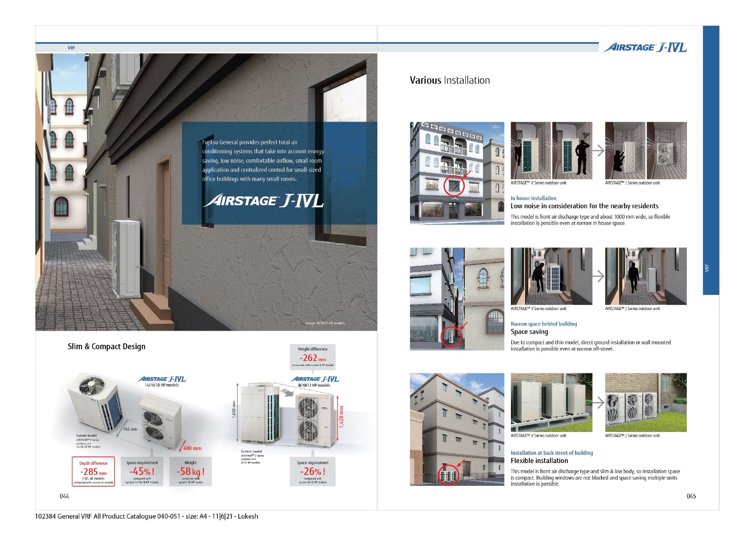This screenshot has height=535, width=756.
Task: Open the image of three V Series units on a platform
Action: point(551,403)
